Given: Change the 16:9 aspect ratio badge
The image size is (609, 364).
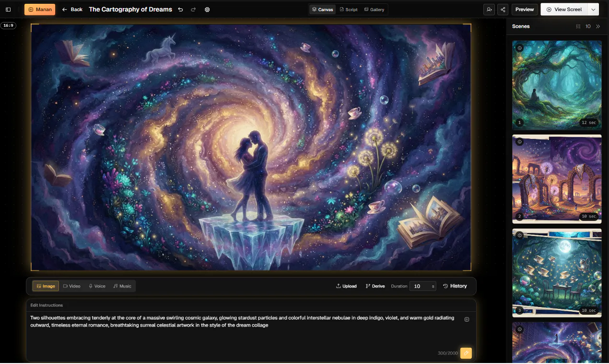Looking at the screenshot, I should coord(9,25).
